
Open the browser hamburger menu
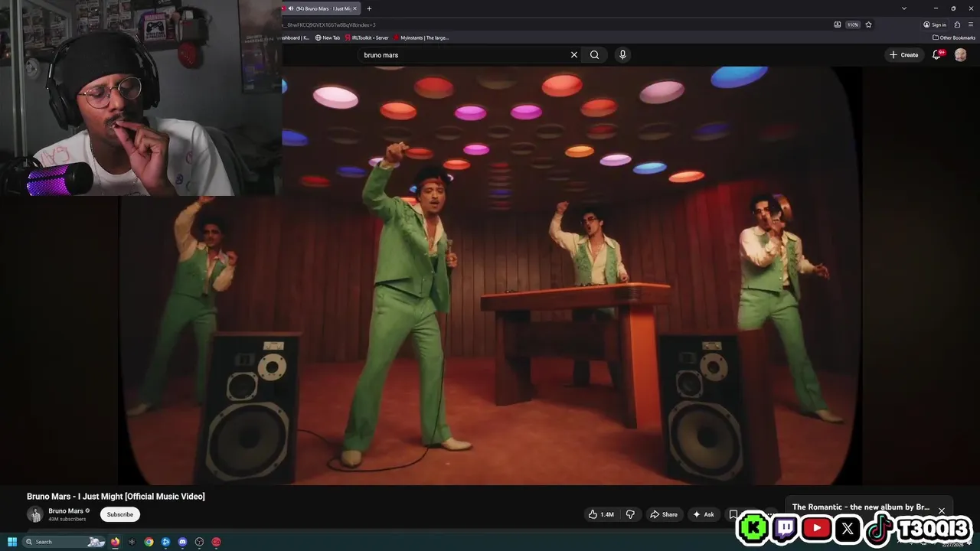pyautogui.click(x=970, y=24)
